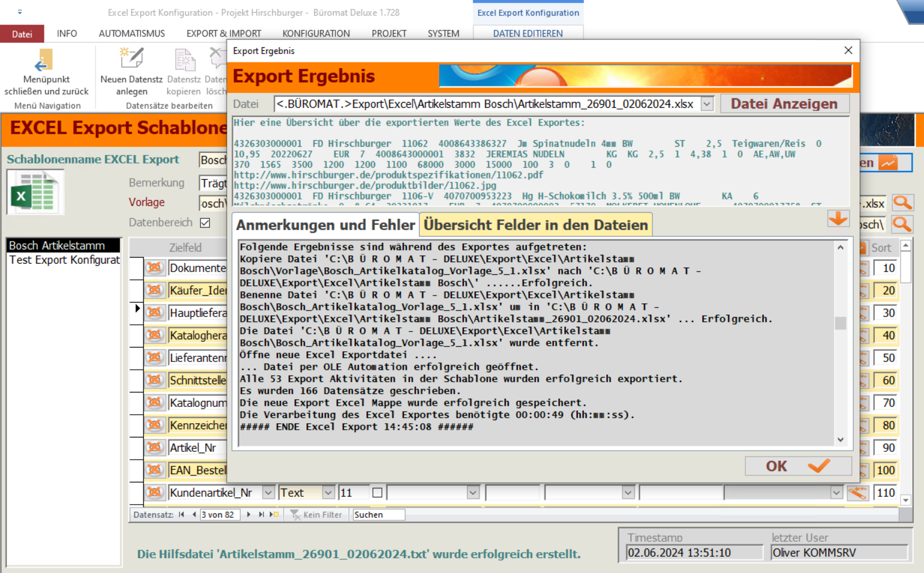Toggle the Datenbereich checkbox
This screenshot has width=924, height=573.
(x=205, y=222)
